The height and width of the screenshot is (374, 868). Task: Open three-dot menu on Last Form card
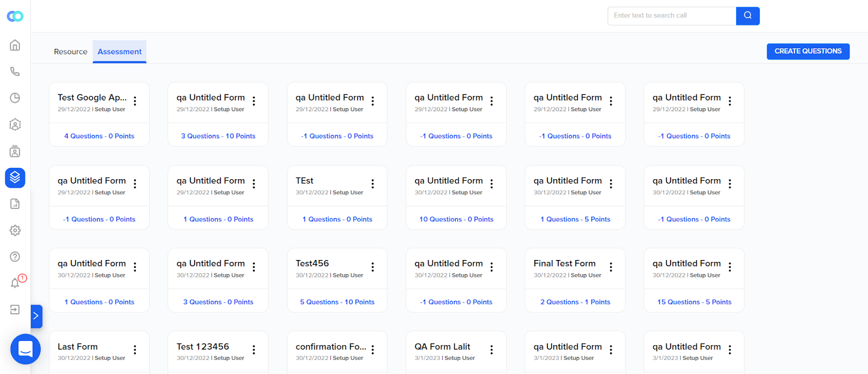coord(135,350)
